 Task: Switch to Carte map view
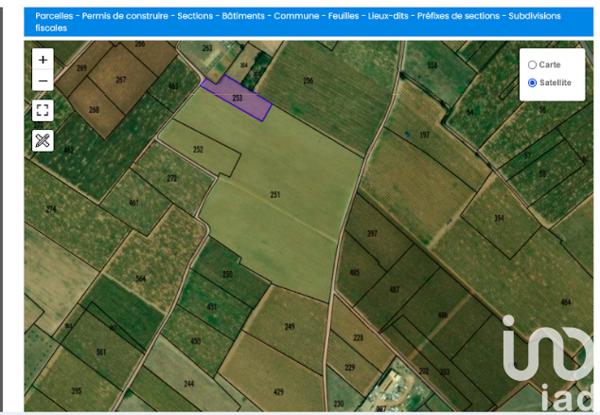tap(532, 65)
